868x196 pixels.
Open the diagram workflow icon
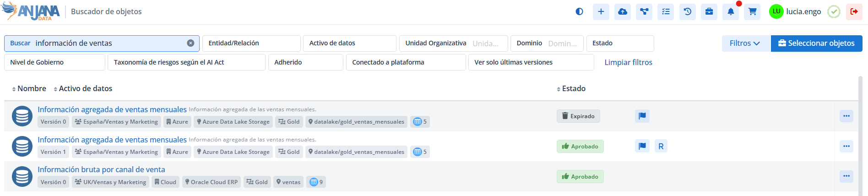(644, 11)
